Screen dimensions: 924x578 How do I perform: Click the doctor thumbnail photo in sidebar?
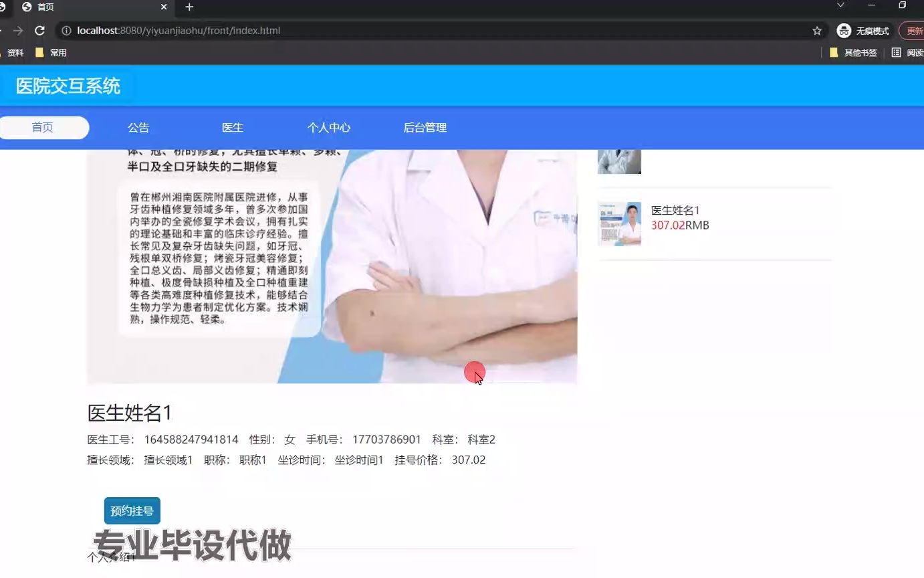[618, 223]
